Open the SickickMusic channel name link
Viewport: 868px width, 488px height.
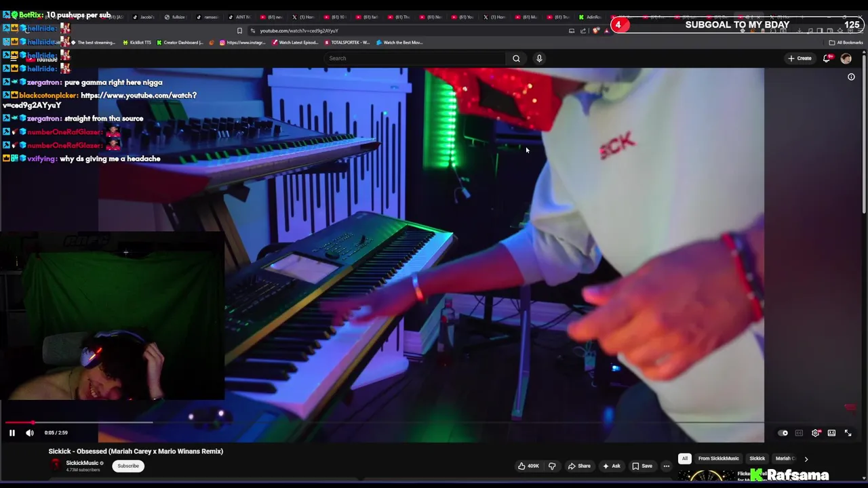[82, 463]
